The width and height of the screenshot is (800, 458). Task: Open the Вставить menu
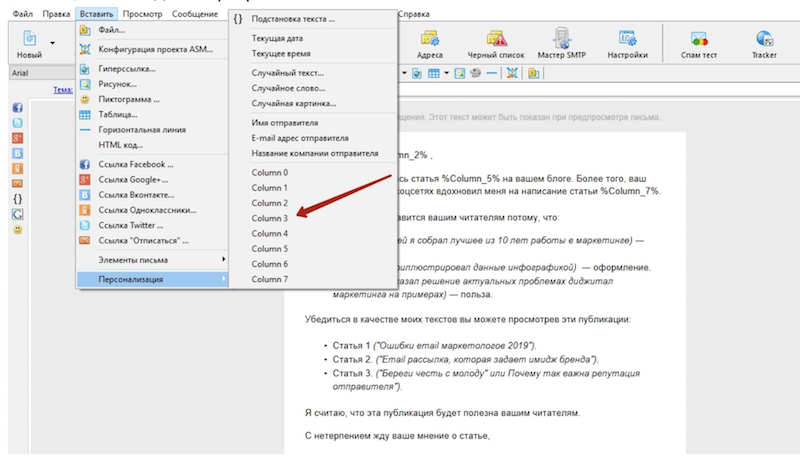(x=96, y=14)
